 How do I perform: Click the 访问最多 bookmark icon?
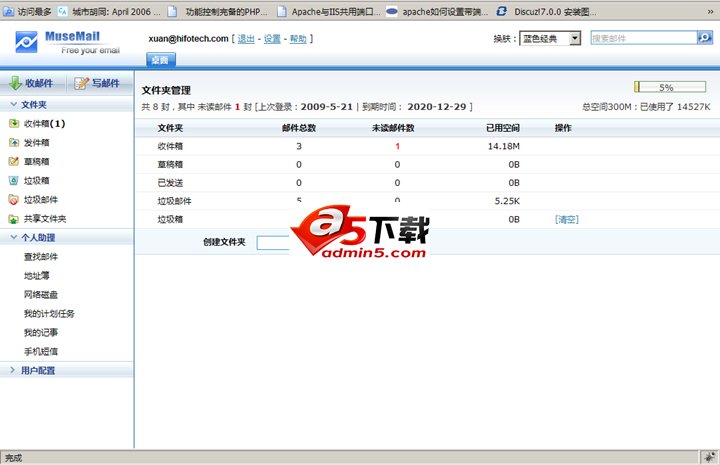pos(8,11)
